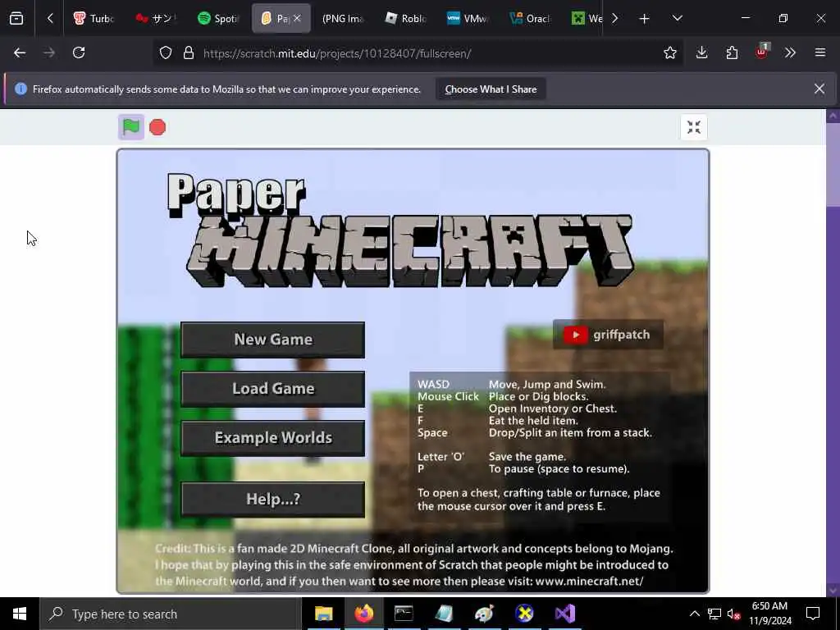Click the muted volume tray icon

click(733, 614)
